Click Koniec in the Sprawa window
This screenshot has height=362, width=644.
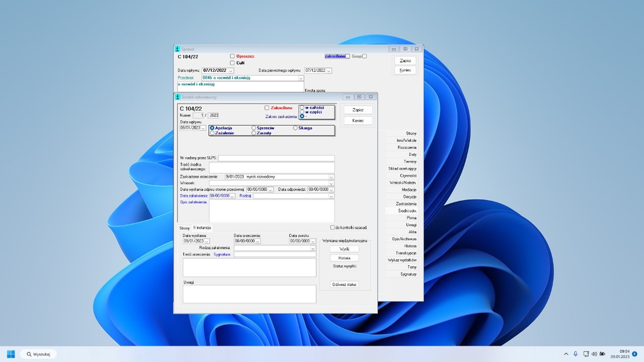pos(405,70)
